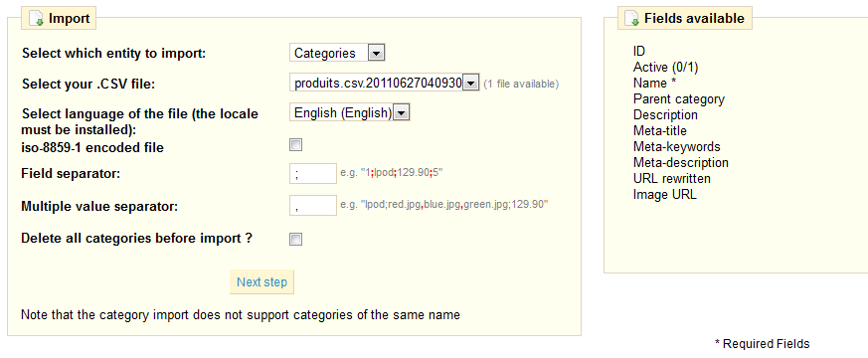Enable the iso-8859-1 encoded file checkbox
The height and width of the screenshot is (358, 868).
coord(296,145)
